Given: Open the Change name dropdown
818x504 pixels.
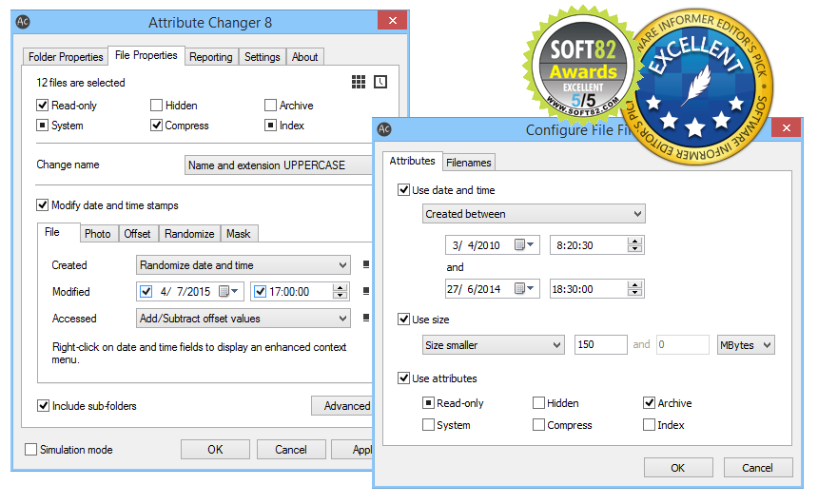Looking at the screenshot, I should 279,165.
